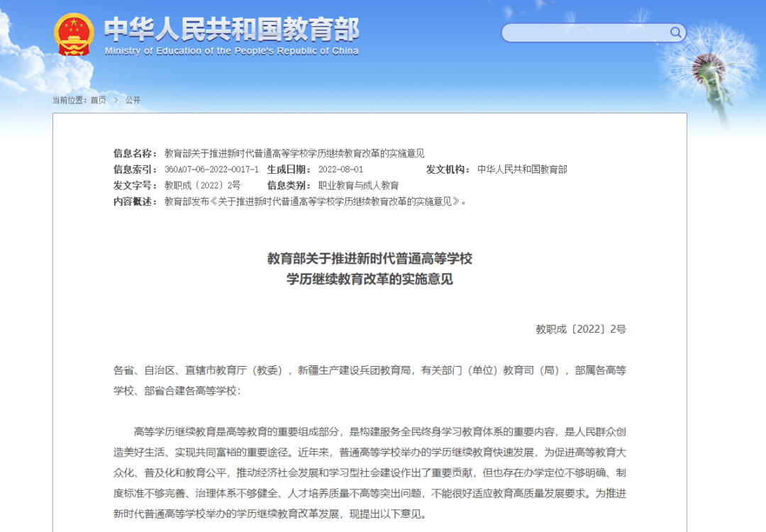Select document number 教职成〔2022〕2号 in metadata
Viewport: 766px width, 532px height.
(202, 186)
